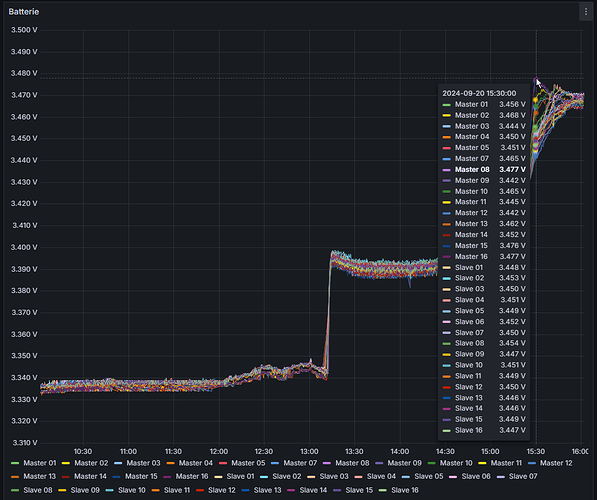
Task: Click the 14:30 time axis label
Action: [445, 451]
